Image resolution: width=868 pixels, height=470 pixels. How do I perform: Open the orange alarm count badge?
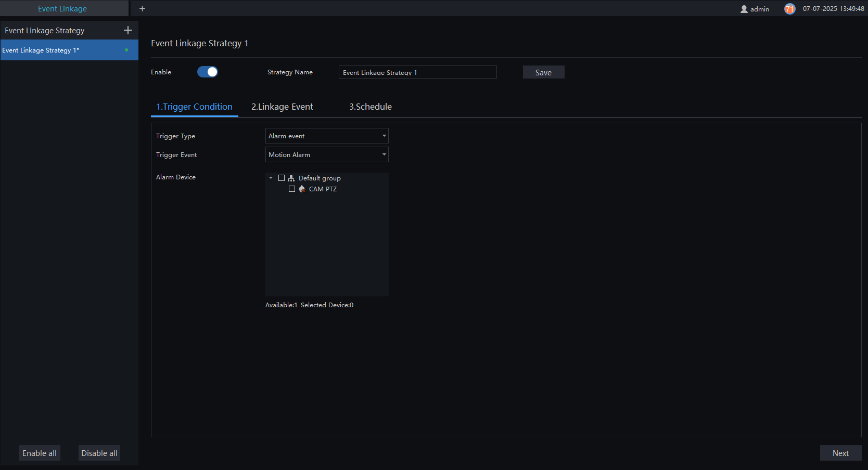coord(789,9)
